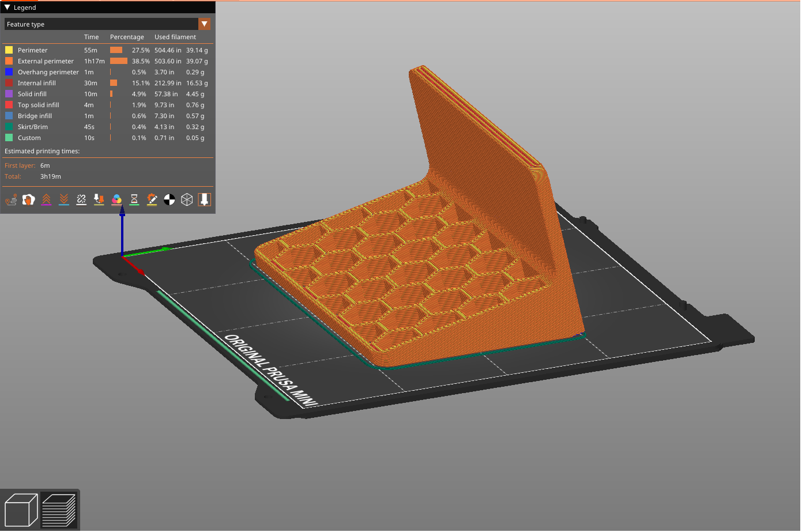Viewport: 802px width, 532px height.
Task: Toggle pause prints hourglass icon
Action: pyautogui.click(x=134, y=200)
